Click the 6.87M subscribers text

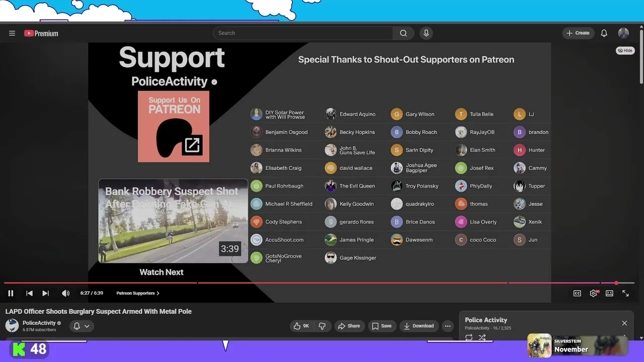39,330
